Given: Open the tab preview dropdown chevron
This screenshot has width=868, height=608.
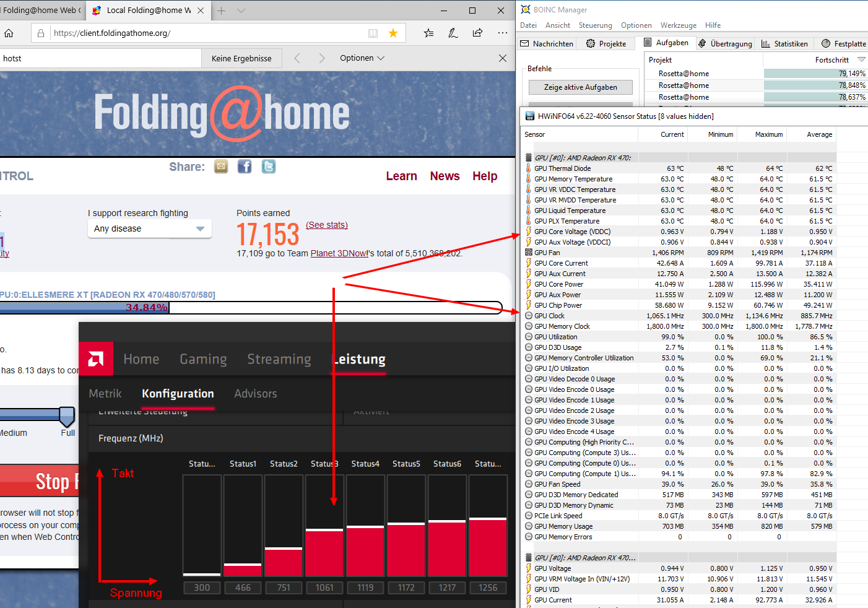Looking at the screenshot, I should [241, 11].
